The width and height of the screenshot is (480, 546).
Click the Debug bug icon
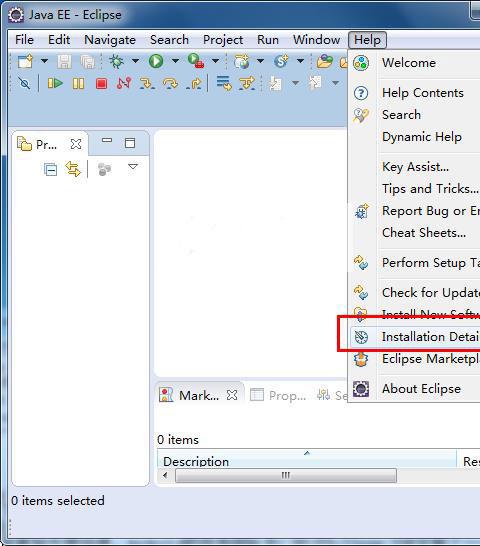[116, 61]
